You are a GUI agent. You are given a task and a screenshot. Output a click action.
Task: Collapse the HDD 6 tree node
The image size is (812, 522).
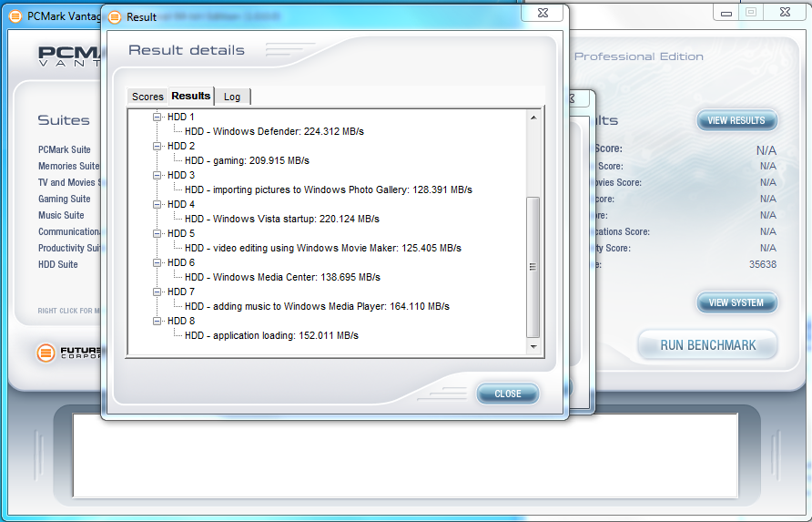(x=157, y=262)
